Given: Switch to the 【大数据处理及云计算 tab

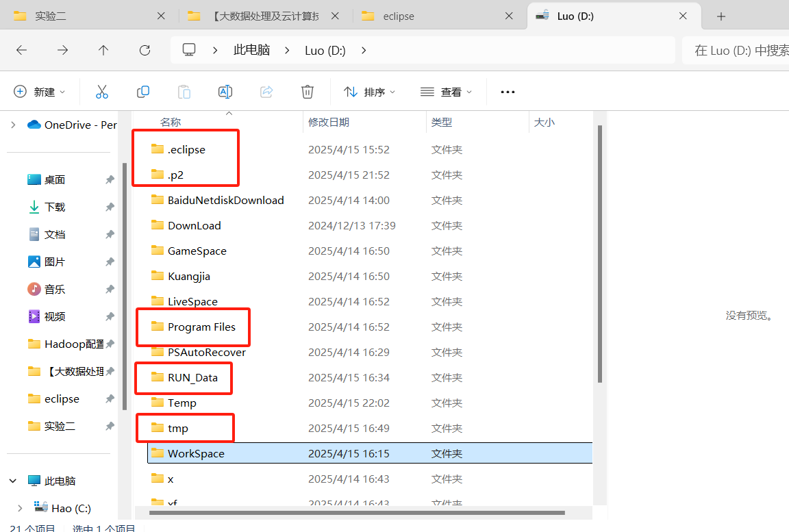Looking at the screenshot, I should point(264,16).
